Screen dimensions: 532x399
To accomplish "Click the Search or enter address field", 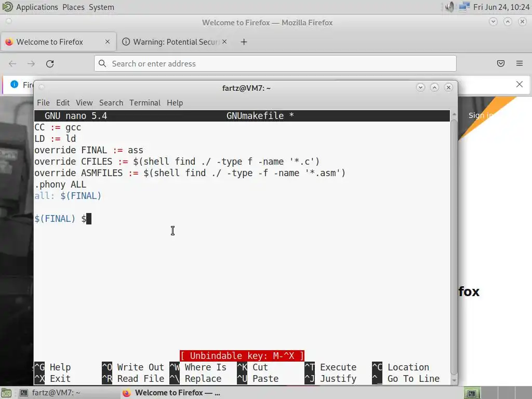I will [275, 63].
